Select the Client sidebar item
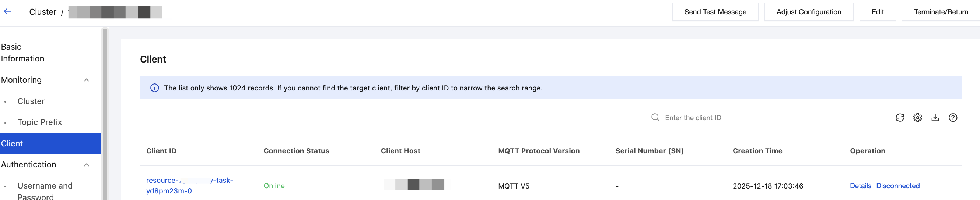The width and height of the screenshot is (980, 200). [12, 143]
